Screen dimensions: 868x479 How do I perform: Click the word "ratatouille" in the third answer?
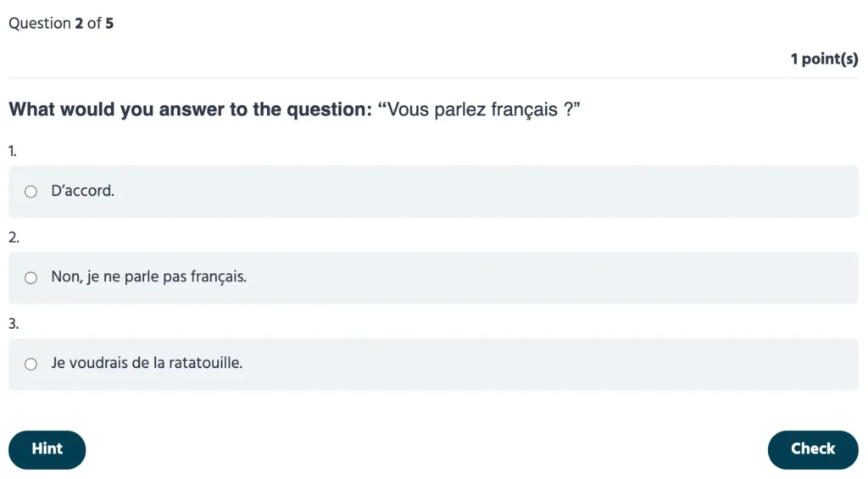click(x=206, y=364)
